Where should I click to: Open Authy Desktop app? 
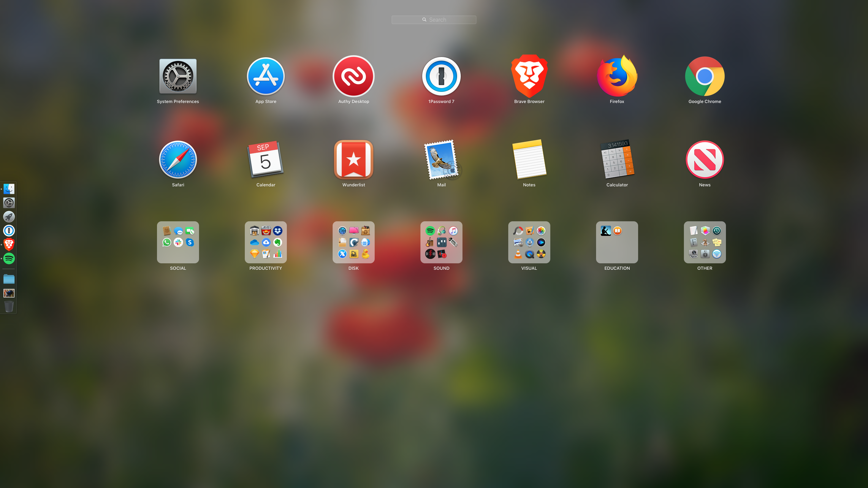coord(353,77)
